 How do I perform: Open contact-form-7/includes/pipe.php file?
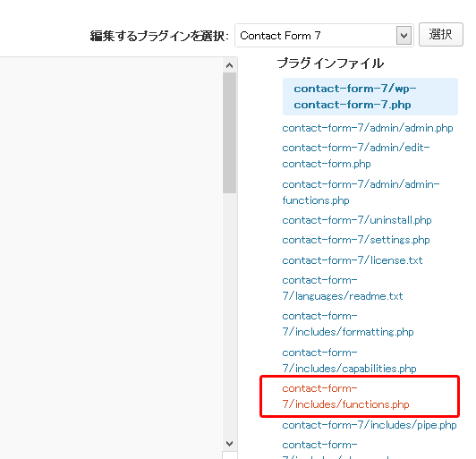coord(370,425)
